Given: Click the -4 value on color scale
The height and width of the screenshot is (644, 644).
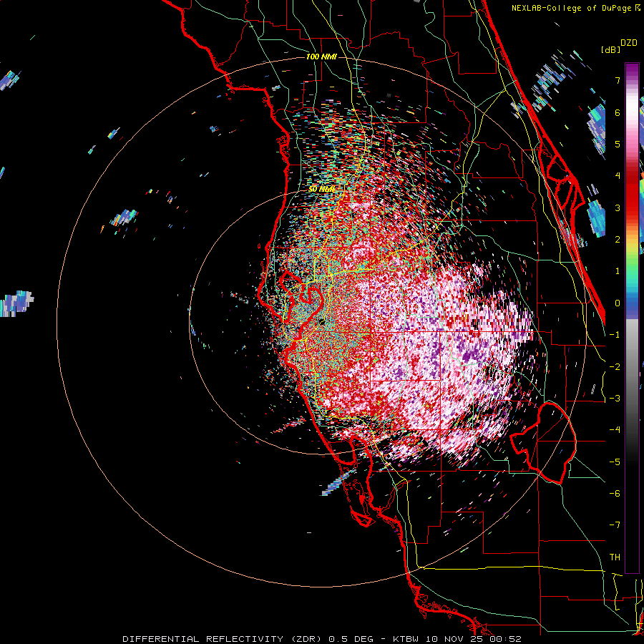Looking at the screenshot, I should click(x=615, y=430).
